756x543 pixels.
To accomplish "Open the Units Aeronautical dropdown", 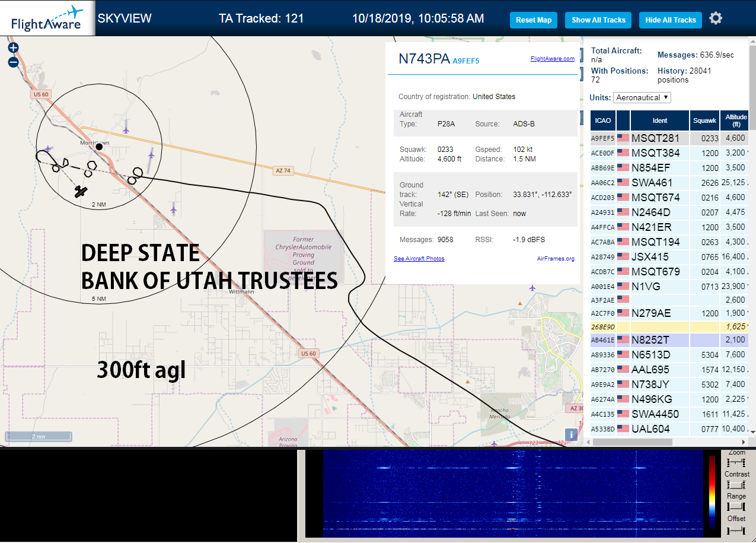I will click(x=642, y=97).
